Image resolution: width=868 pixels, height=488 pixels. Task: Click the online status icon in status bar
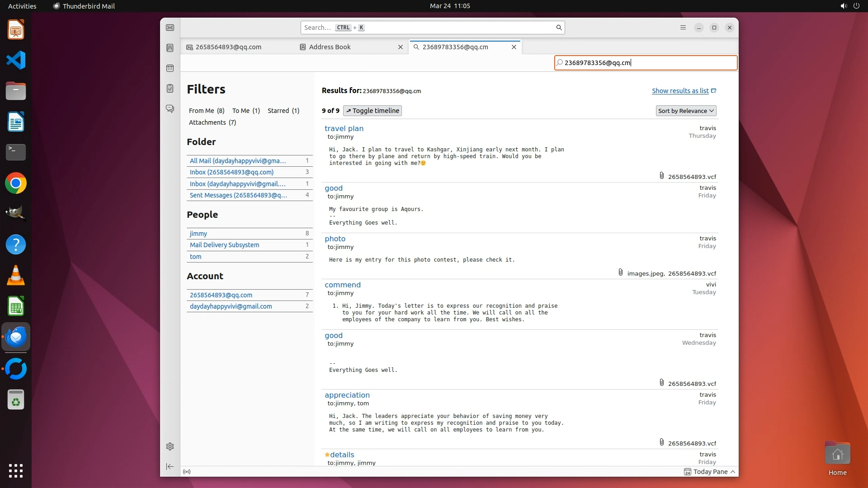(187, 472)
